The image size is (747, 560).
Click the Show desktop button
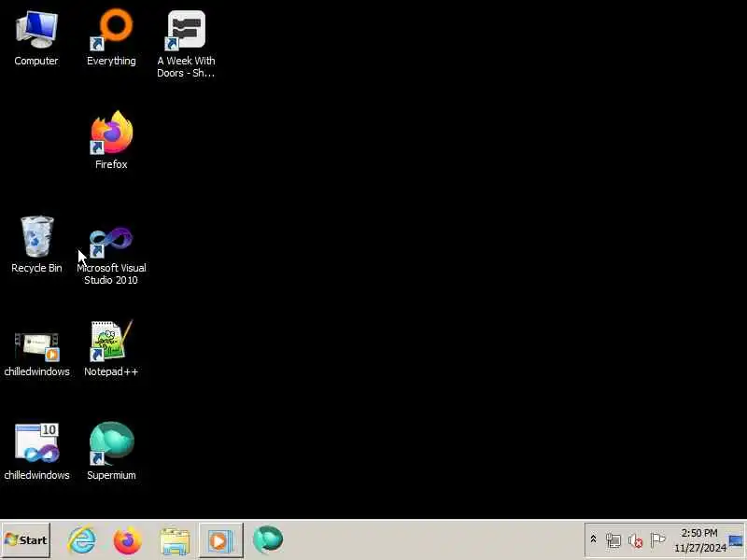point(736,540)
